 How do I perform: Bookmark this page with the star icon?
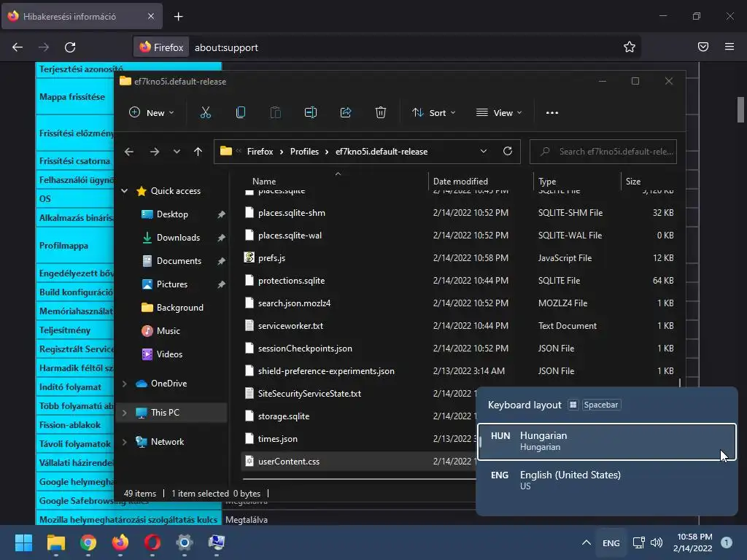click(630, 47)
